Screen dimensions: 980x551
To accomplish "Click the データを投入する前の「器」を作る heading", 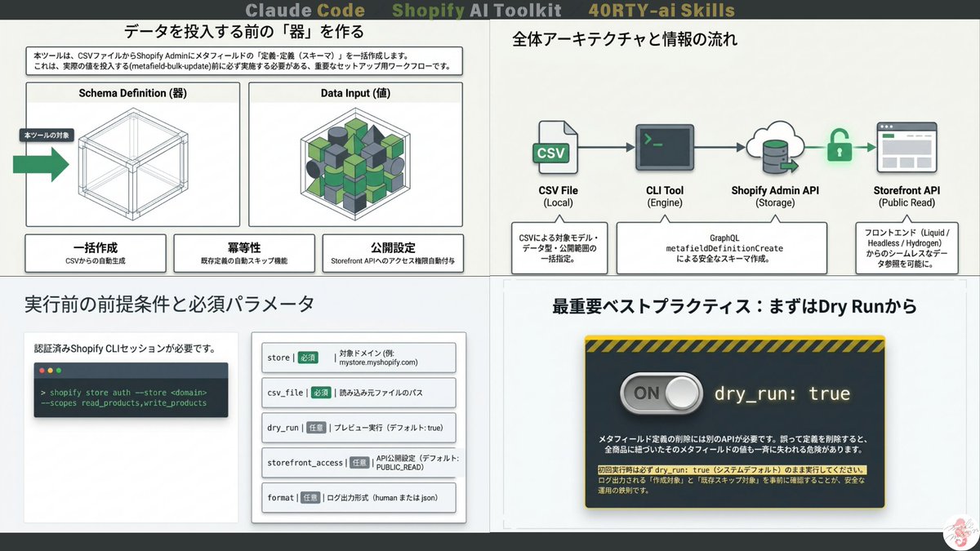I will point(244,32).
